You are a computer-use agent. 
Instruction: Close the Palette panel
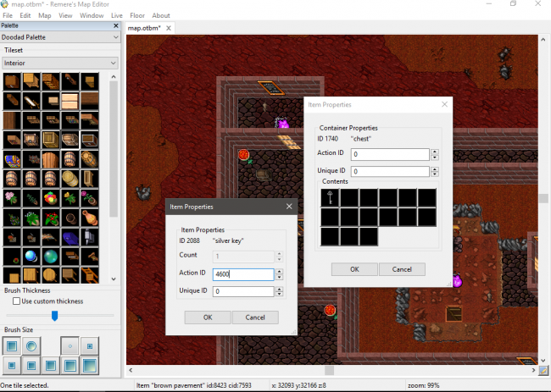116,25
